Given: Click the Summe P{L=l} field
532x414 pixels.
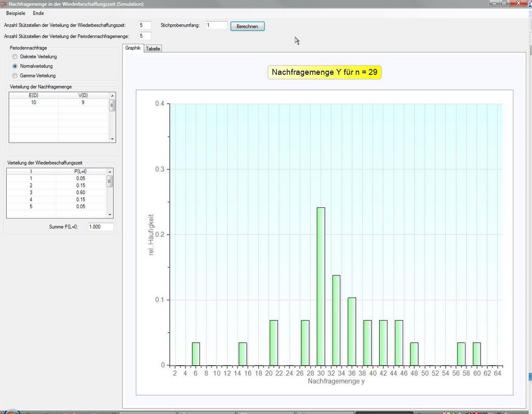Looking at the screenshot, I should 100,227.
